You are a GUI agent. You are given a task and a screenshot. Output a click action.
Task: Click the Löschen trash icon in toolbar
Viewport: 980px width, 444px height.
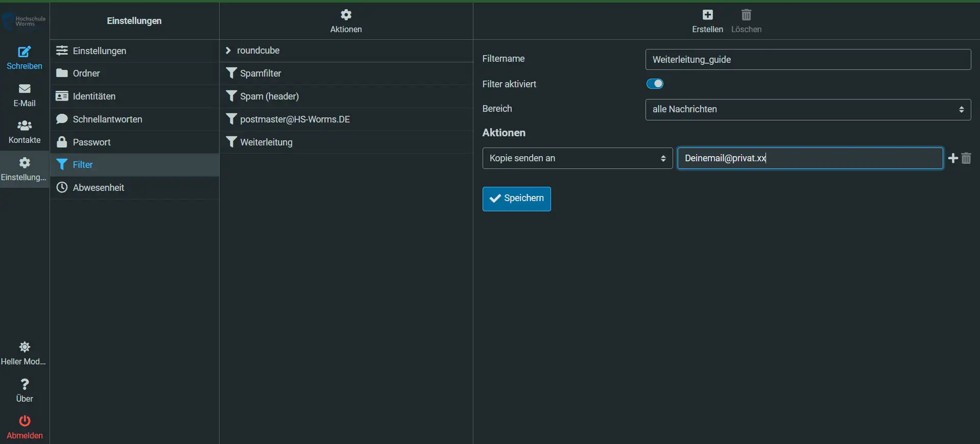click(x=746, y=15)
